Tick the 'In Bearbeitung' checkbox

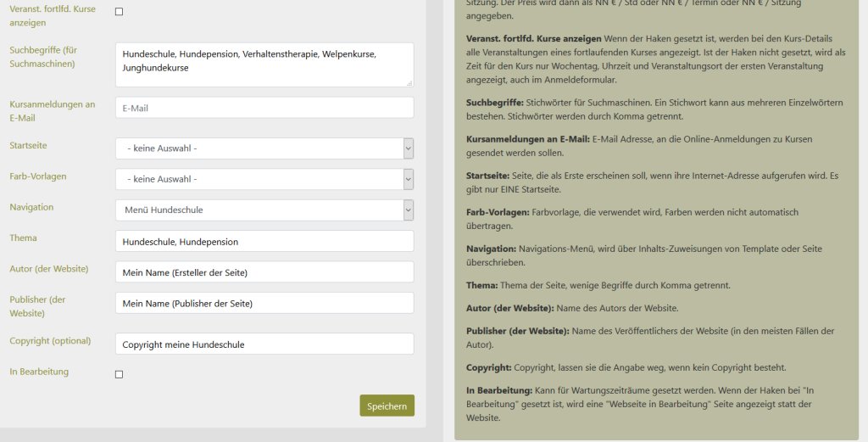[x=119, y=374]
